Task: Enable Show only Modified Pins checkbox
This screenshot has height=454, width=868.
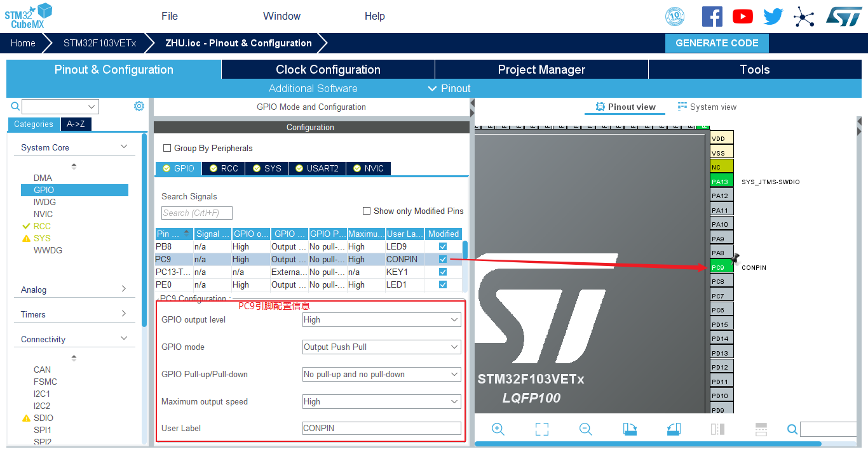Action: [367, 211]
